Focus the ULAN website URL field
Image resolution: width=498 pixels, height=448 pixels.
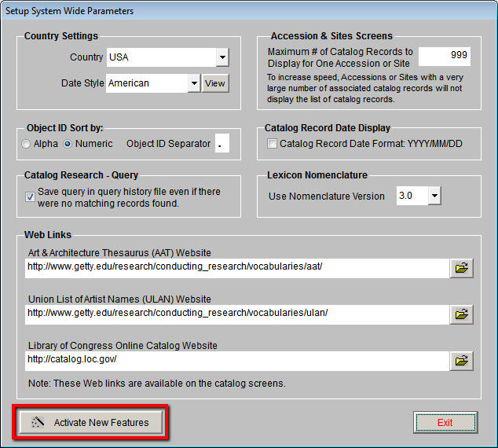[236, 314]
